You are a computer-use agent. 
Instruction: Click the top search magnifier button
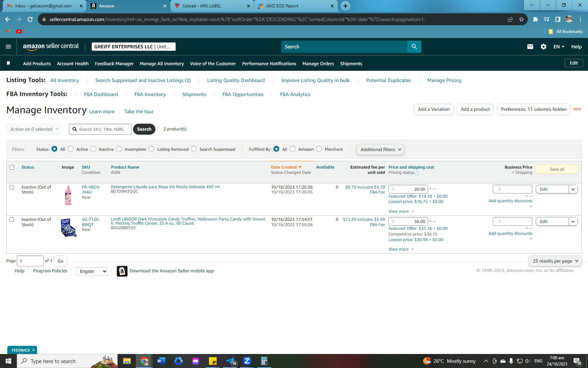414,47
